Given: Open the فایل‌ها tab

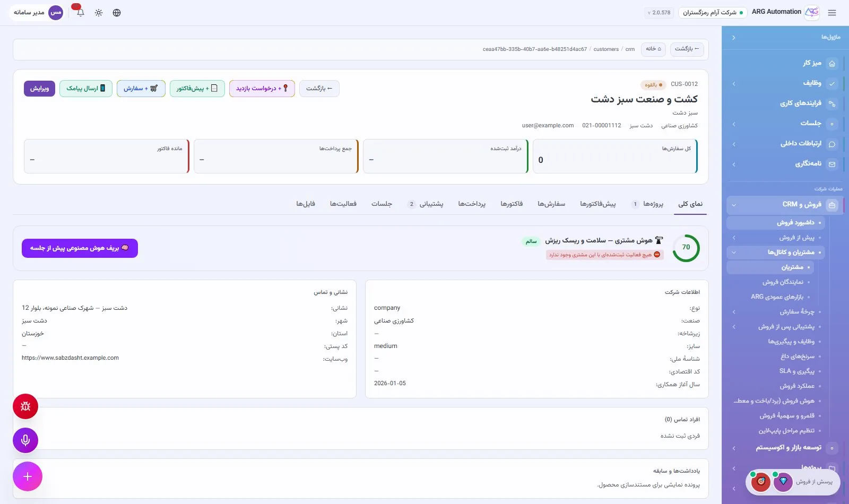Looking at the screenshot, I should pos(306,204).
